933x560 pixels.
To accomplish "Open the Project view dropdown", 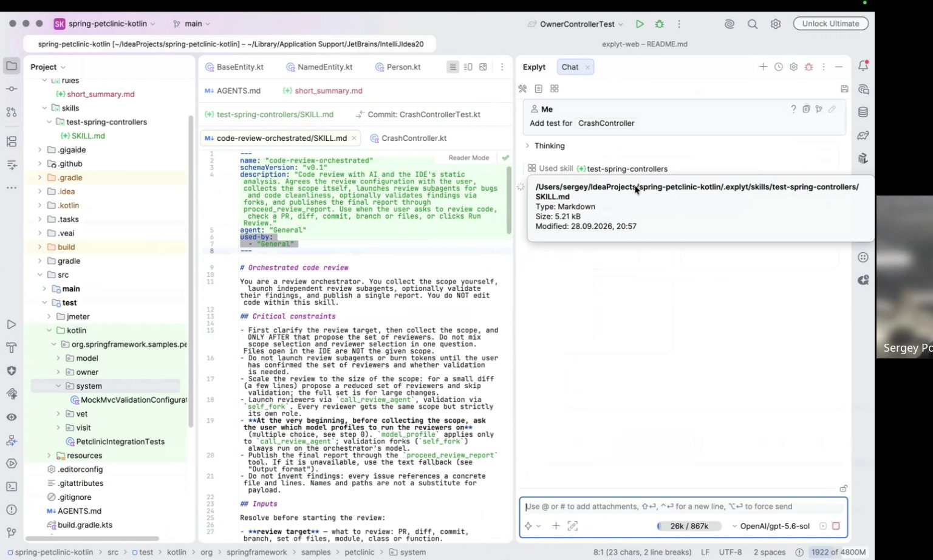I will 48,67.
